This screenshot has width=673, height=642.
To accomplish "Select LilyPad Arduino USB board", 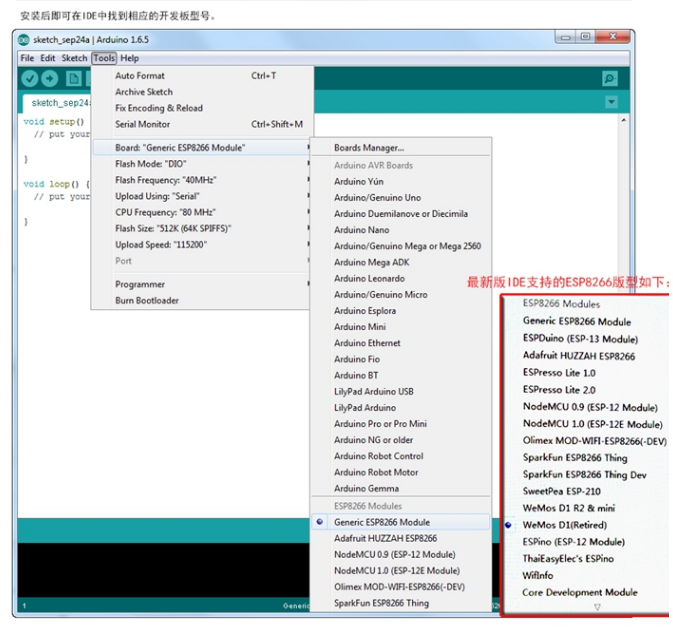I will pyautogui.click(x=400, y=391).
